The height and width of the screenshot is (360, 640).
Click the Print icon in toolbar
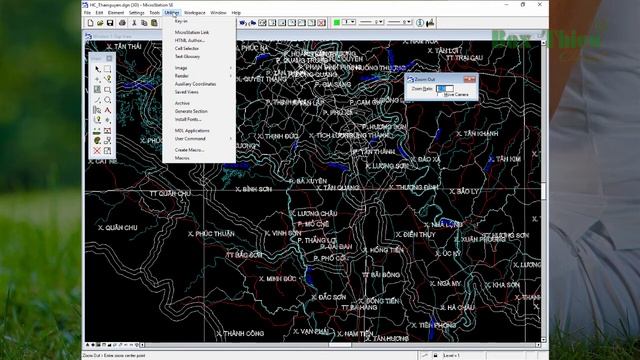[x=122, y=23]
